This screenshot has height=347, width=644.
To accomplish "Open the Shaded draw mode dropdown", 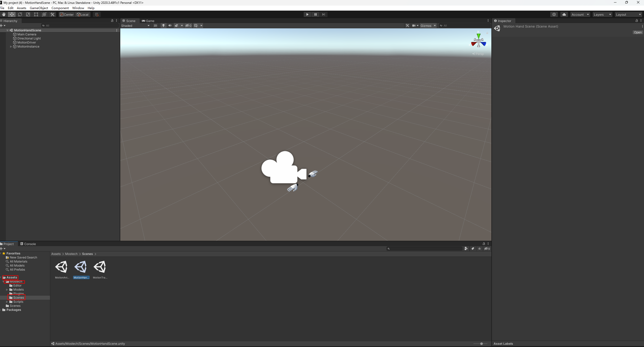I will coord(135,26).
